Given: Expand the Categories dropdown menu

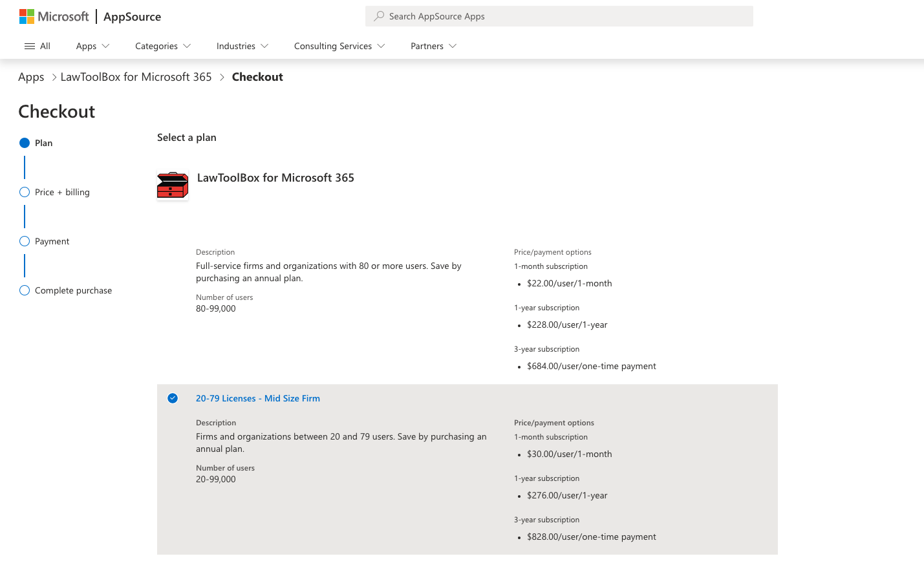Looking at the screenshot, I should tap(163, 46).
